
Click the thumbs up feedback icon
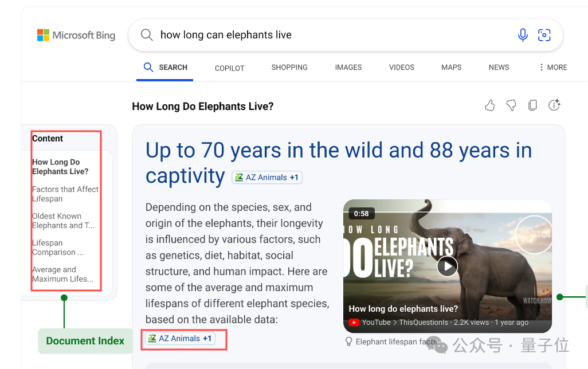(489, 105)
